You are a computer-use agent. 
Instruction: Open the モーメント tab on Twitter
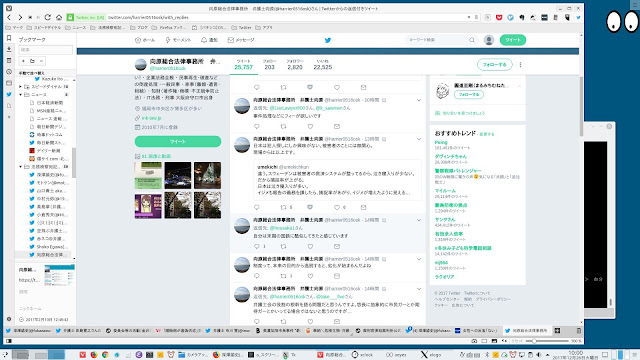(x=178, y=40)
